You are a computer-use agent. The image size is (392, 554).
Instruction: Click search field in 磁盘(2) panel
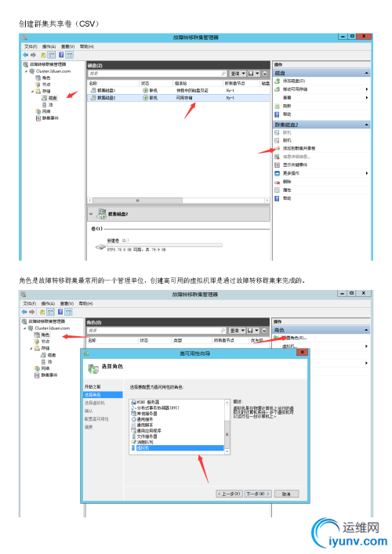coord(158,74)
